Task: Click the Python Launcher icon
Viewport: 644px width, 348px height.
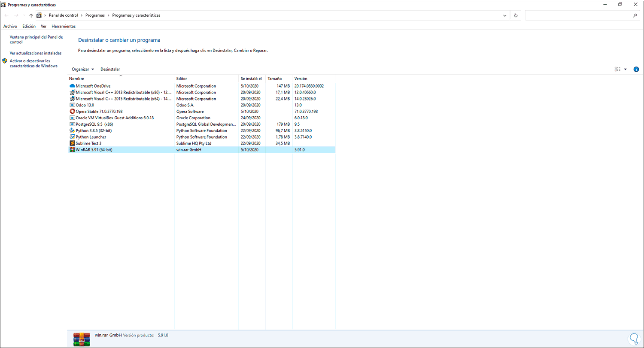Action: coord(72,137)
